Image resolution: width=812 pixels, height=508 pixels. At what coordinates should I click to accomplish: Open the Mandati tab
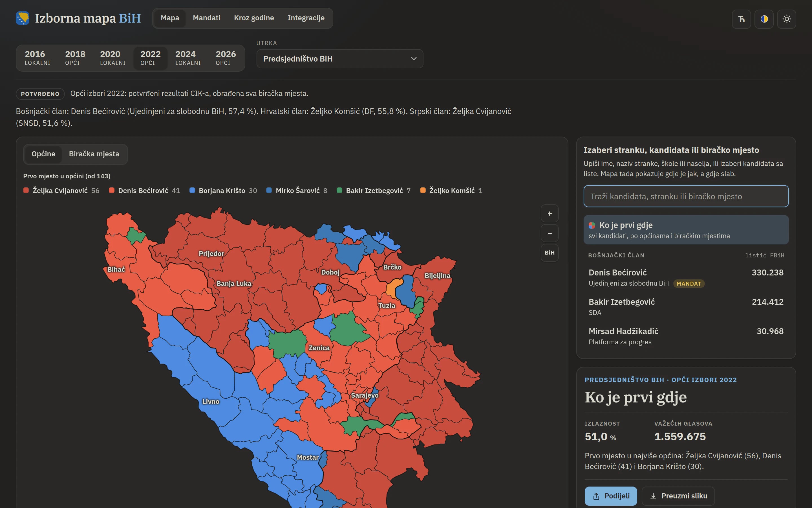pos(206,18)
